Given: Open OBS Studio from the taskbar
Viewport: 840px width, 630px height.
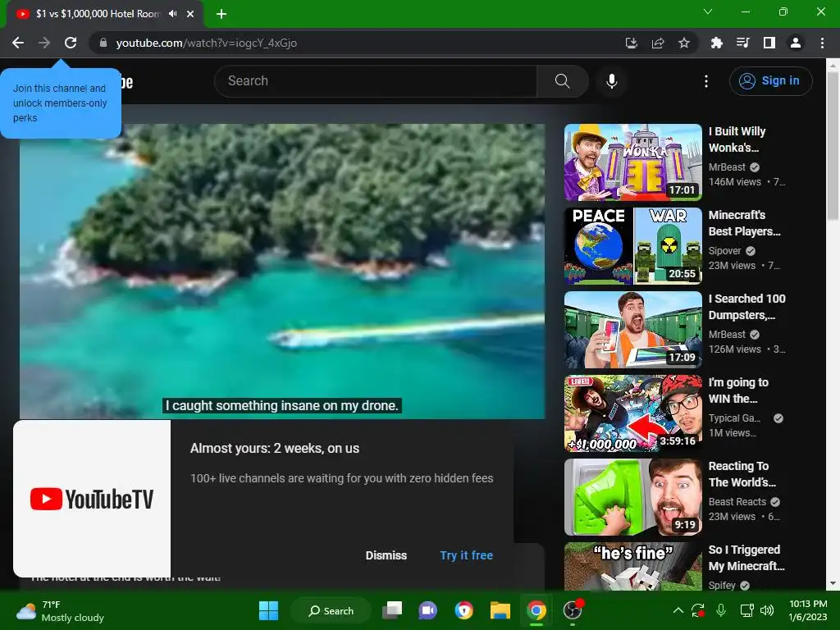Looking at the screenshot, I should [x=572, y=610].
